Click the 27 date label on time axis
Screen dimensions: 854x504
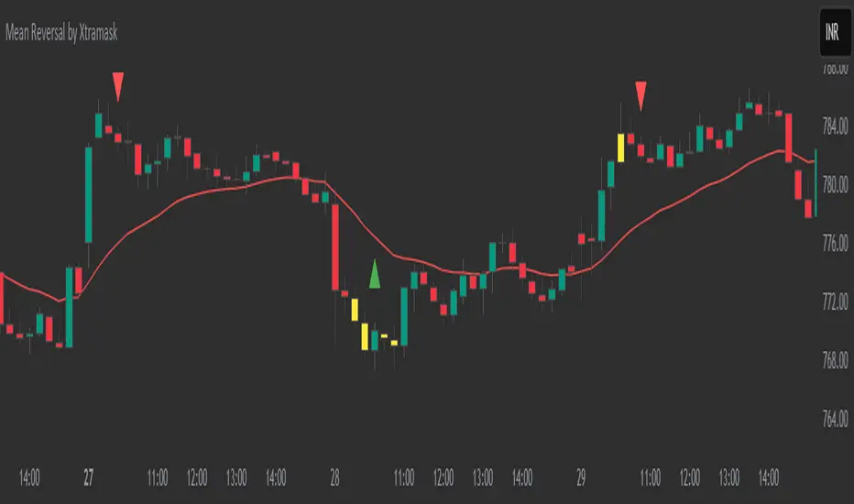[89, 477]
